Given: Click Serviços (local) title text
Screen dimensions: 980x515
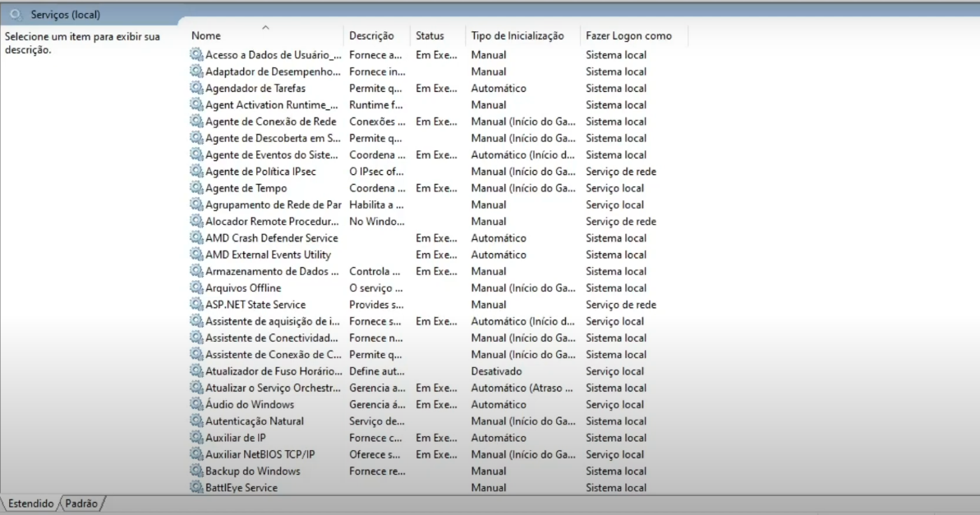Looking at the screenshot, I should coord(66,15).
